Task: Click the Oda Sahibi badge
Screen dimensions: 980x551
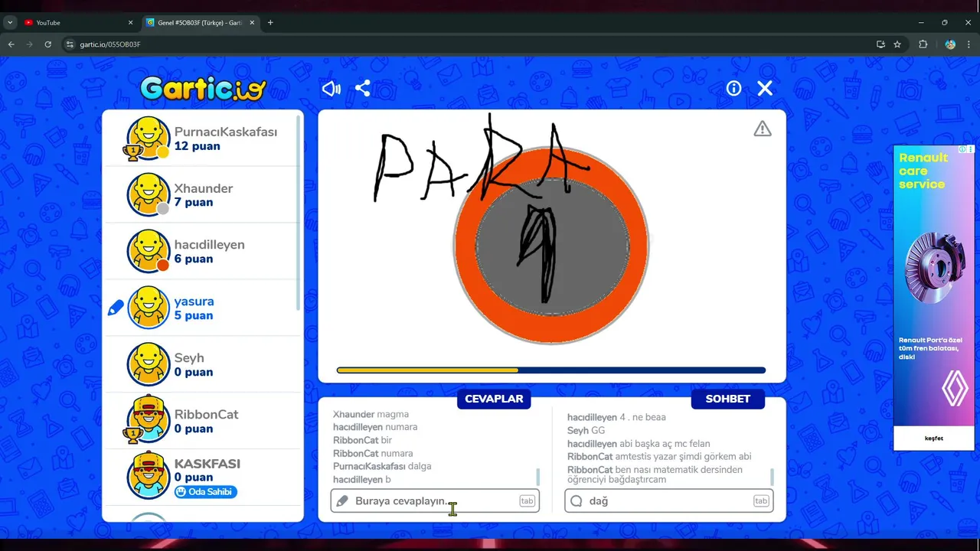Action: click(205, 491)
